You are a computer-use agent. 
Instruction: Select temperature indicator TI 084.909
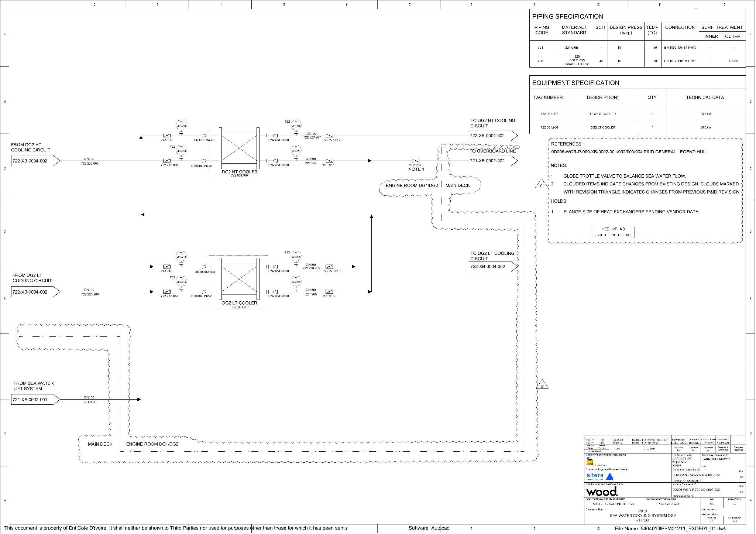click(181, 124)
